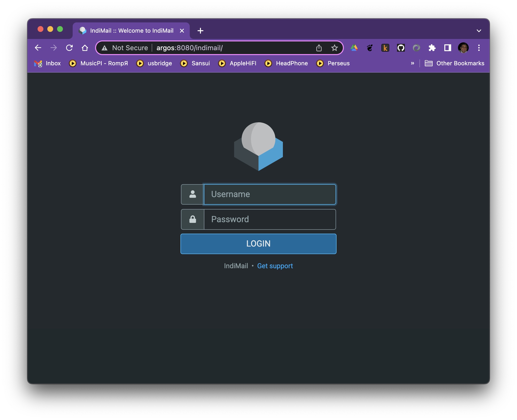Viewport: 517px width, 420px height.
Task: Show hidden bookmarks with the chevron
Action: tap(413, 63)
